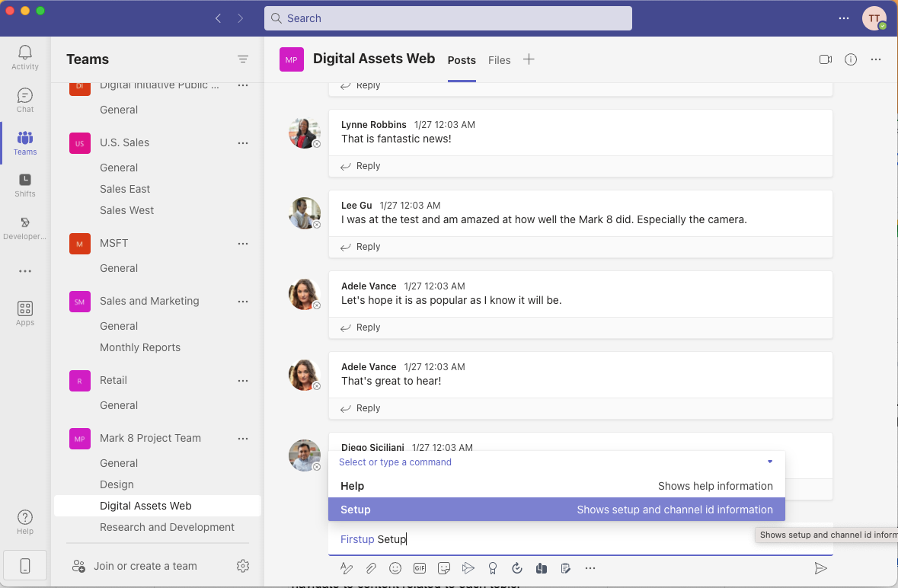Click Lynne Robbins' profile picture
Viewport: 898px width, 588px height.
click(x=304, y=133)
